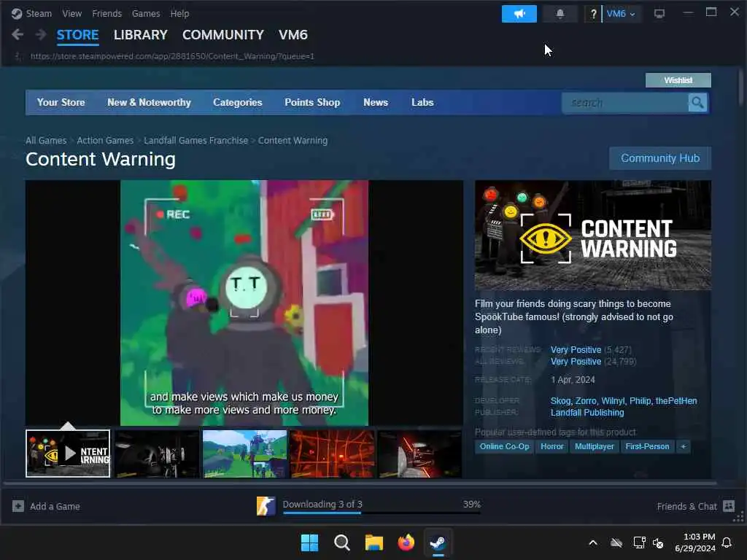The width and height of the screenshot is (747, 560).
Task: Open the Steam menu
Action: pos(39,13)
